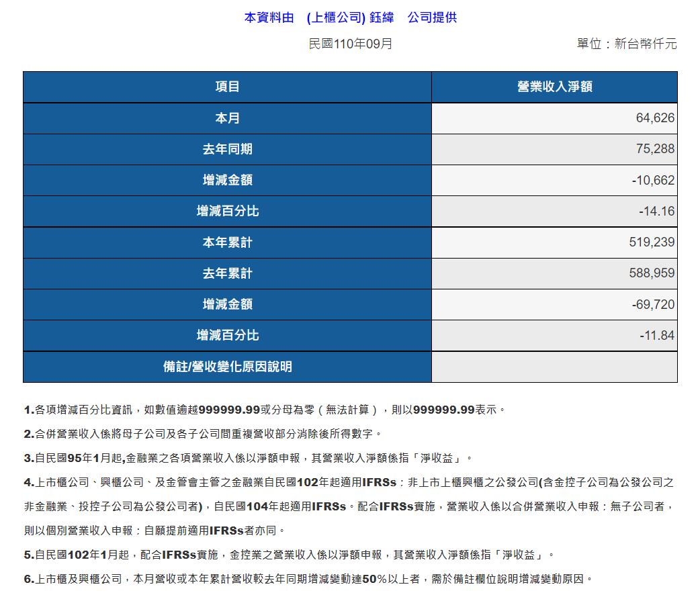
Task: Click the 增減金額 label beside -69,720
Action: point(227,304)
